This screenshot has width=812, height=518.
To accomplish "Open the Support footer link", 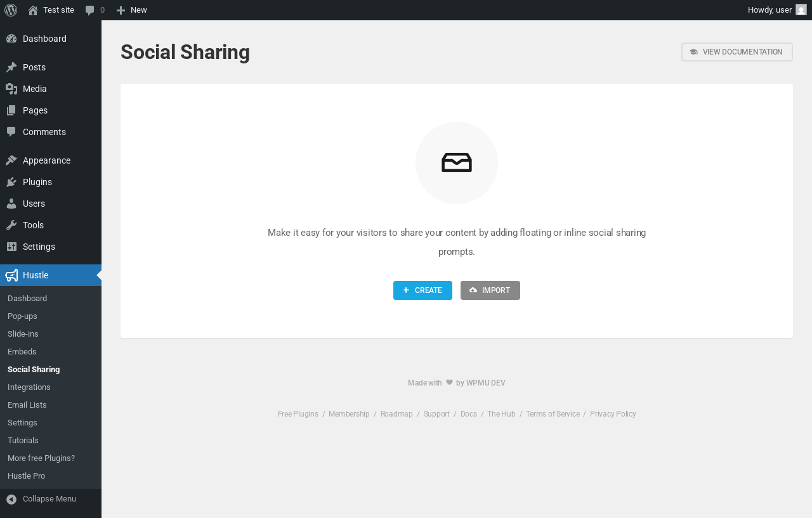I will pos(436,414).
